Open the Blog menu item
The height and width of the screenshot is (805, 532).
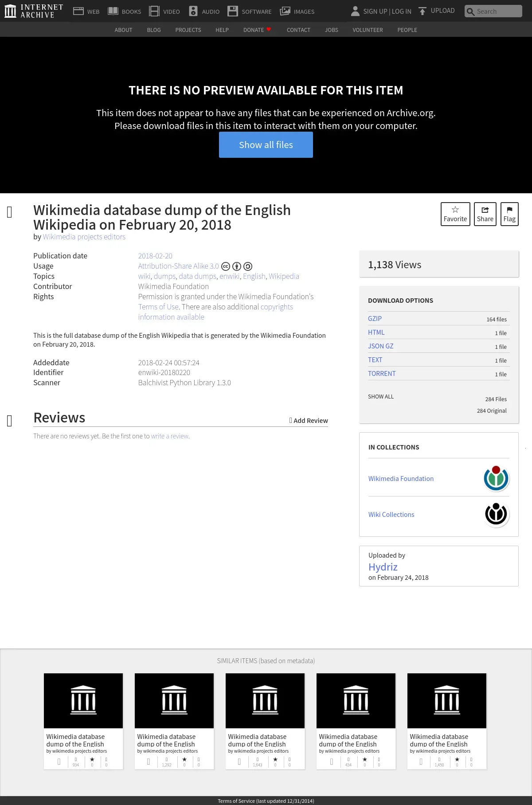[x=154, y=30]
